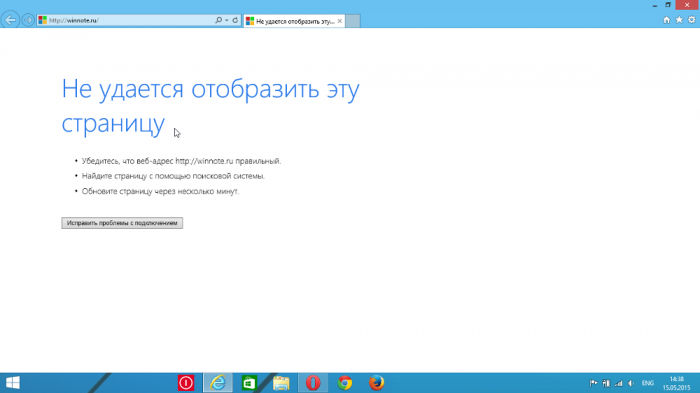Open the Action Center flag tray icon
Image resolution: width=700 pixels, height=393 pixels.
tap(593, 383)
